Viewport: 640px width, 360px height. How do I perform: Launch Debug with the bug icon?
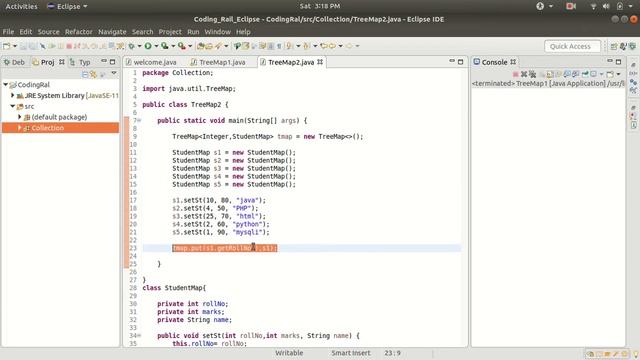coord(131,46)
